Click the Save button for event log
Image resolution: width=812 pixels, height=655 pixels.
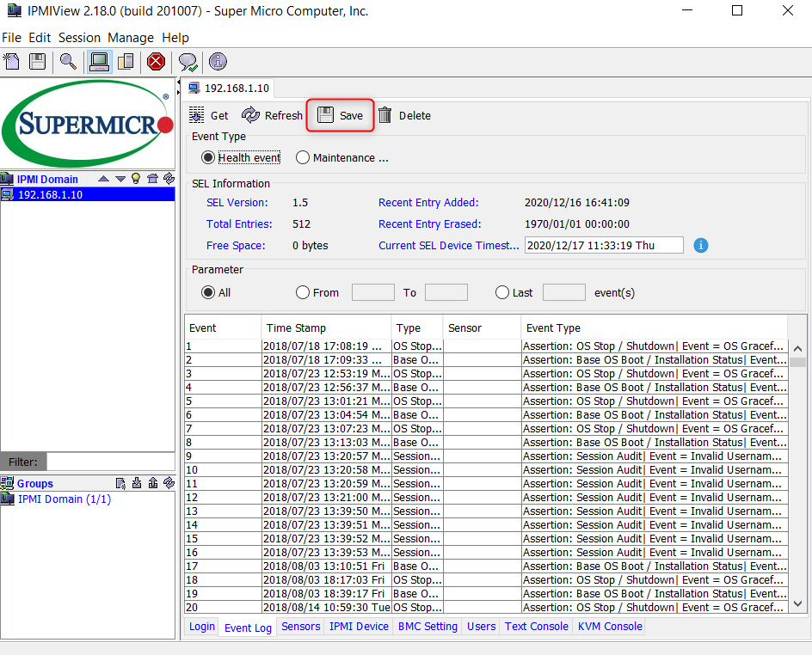[x=341, y=116]
